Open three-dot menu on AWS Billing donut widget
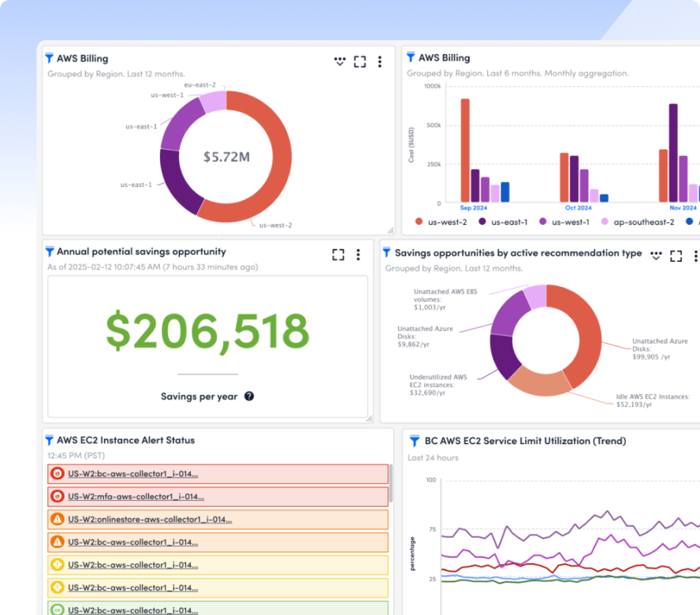The height and width of the screenshot is (615, 700). (x=380, y=61)
